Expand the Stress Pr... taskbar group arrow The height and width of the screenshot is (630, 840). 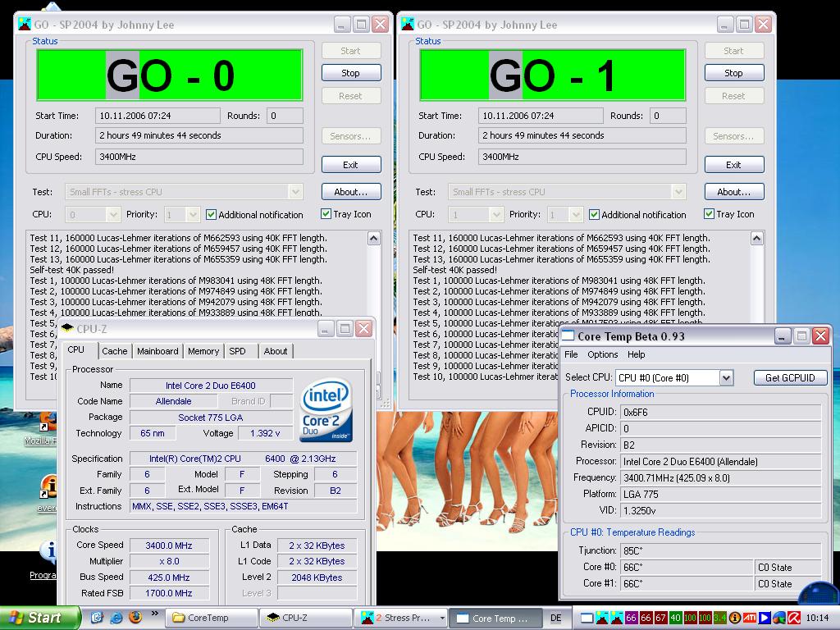[x=442, y=618]
